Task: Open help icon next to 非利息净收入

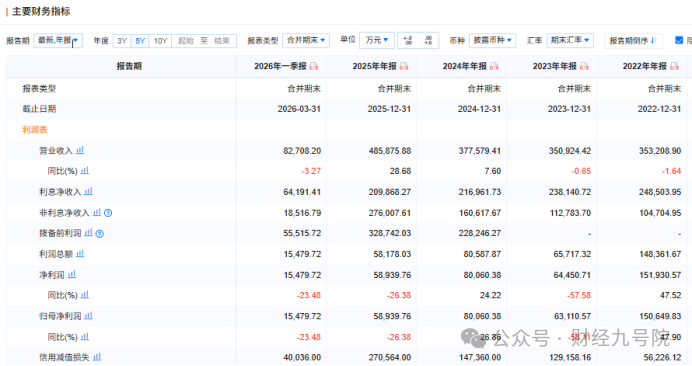Action: 108,213
